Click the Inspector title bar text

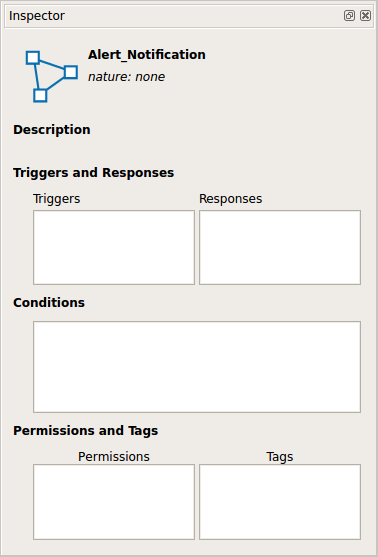37,16
